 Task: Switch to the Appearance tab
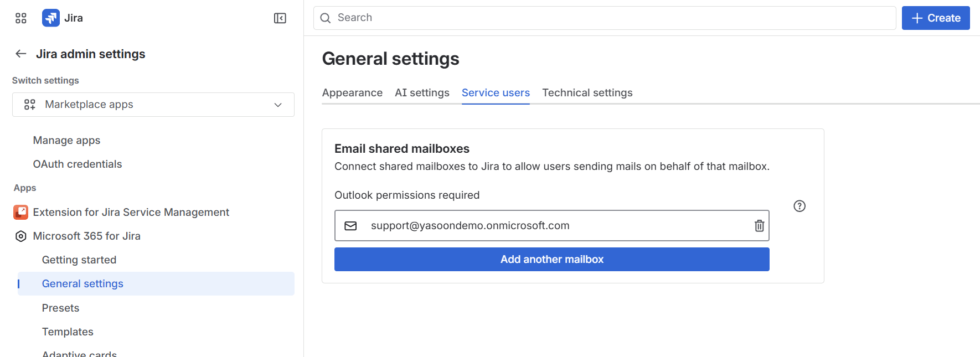pos(352,93)
